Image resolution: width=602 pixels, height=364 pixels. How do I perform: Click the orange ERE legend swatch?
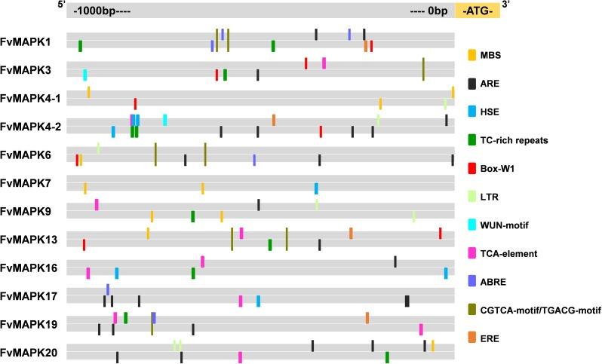(472, 338)
